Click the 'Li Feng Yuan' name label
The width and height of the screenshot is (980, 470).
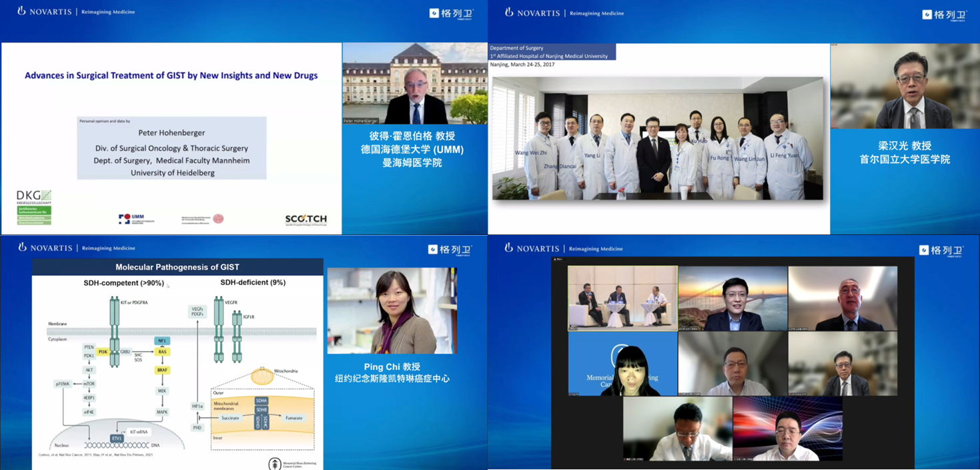point(785,155)
